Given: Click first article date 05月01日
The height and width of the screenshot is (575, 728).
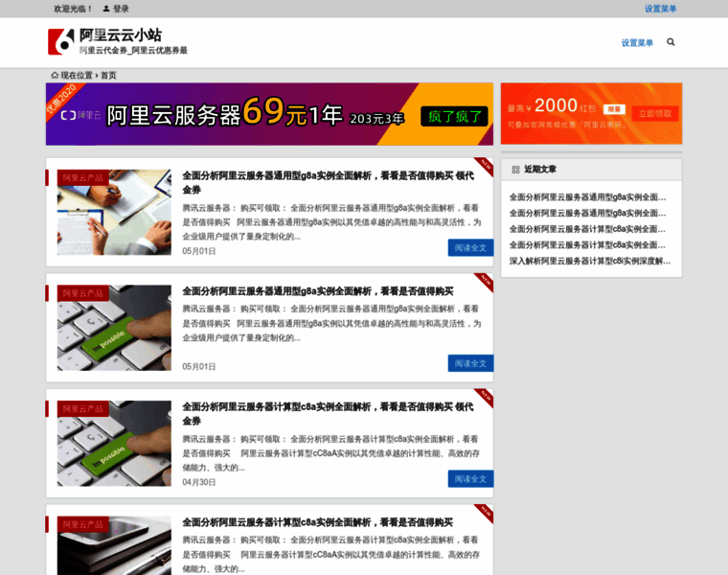Looking at the screenshot, I should pyautogui.click(x=198, y=251).
